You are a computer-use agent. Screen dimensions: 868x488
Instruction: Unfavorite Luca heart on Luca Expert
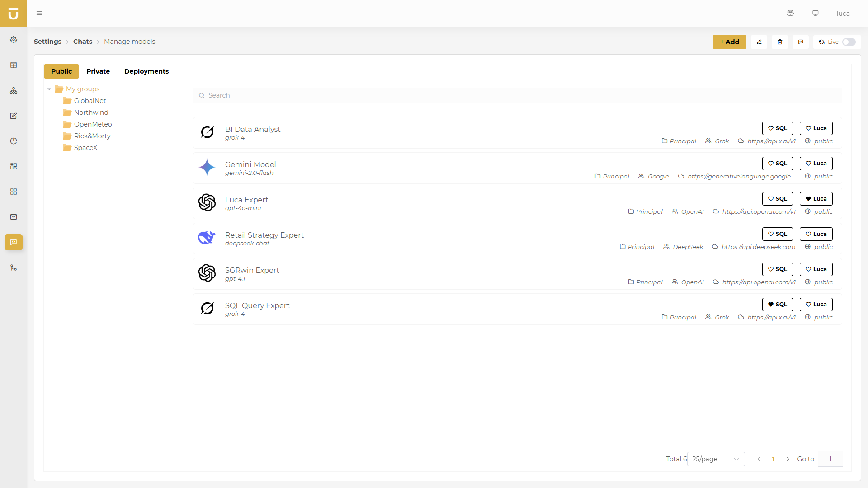[816, 199]
